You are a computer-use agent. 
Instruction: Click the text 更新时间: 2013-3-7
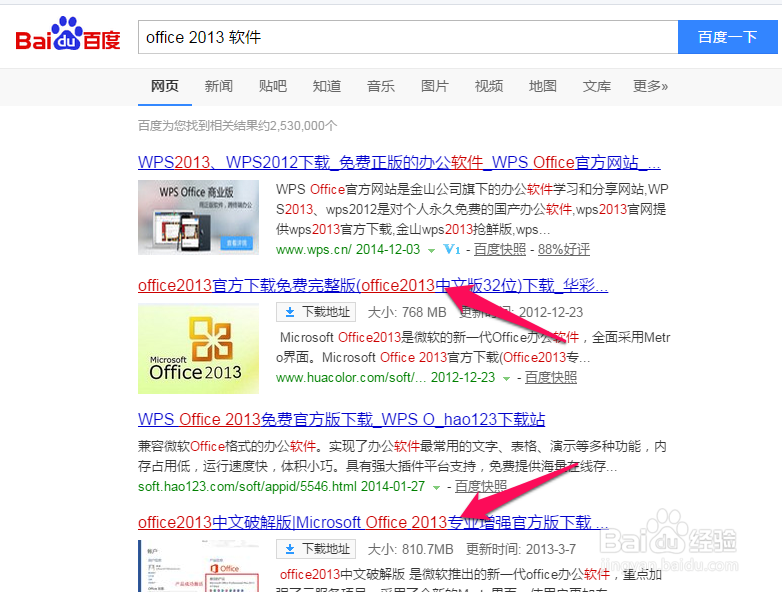(521, 549)
